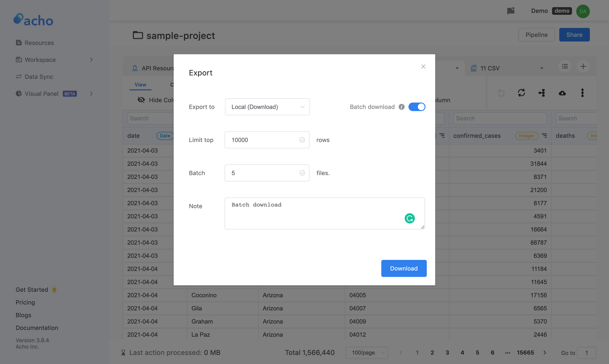Image resolution: width=609 pixels, height=364 pixels.
Task: Click the Batch files number input
Action: (x=267, y=173)
